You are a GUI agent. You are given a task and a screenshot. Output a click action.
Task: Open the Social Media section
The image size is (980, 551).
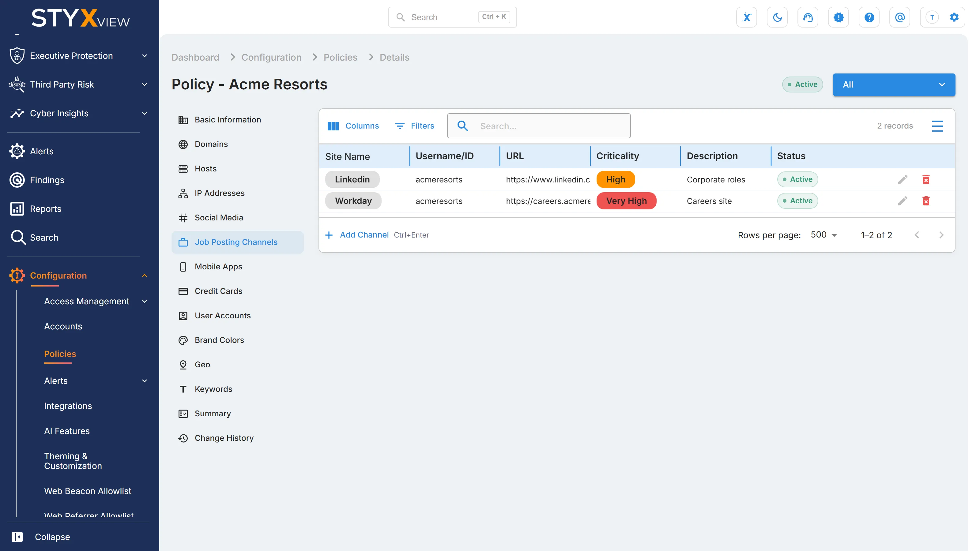237,218
